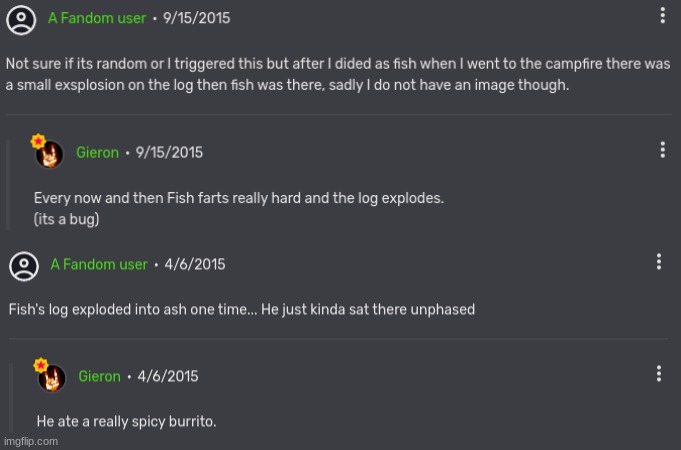
Task: Click the "Every now and then Fish farts" reply text
Action: pyautogui.click(x=238, y=198)
